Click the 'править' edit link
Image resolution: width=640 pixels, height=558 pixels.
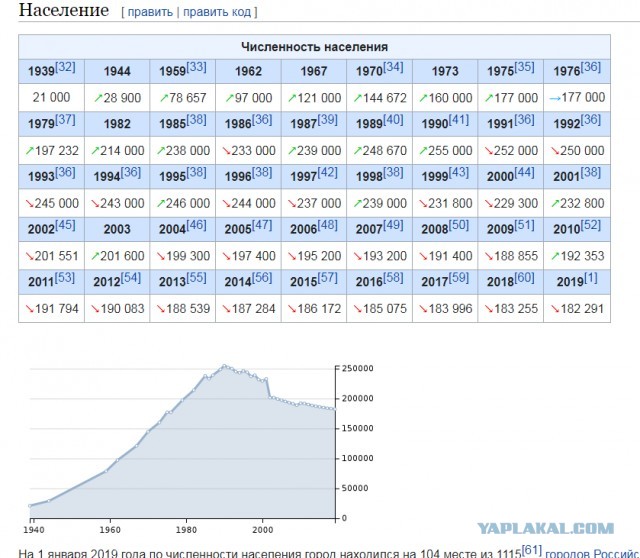[150, 12]
